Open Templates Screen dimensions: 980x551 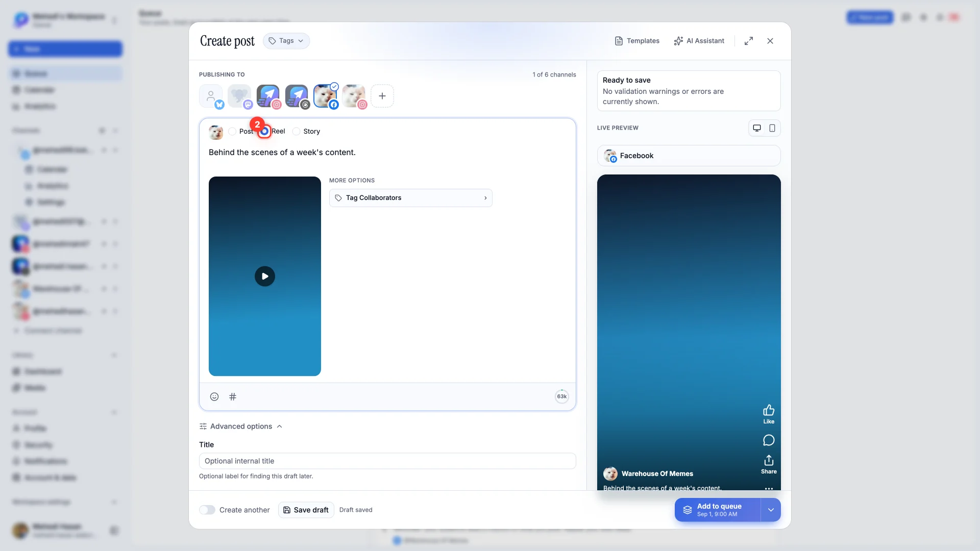tap(636, 41)
